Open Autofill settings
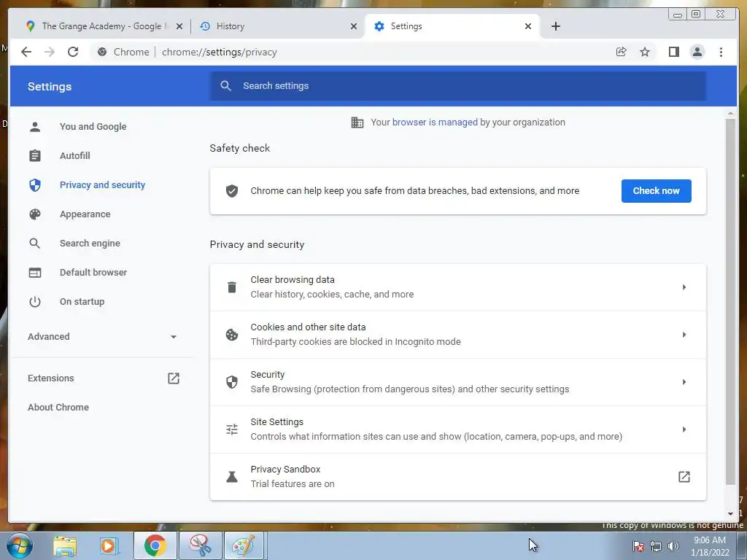 point(75,156)
